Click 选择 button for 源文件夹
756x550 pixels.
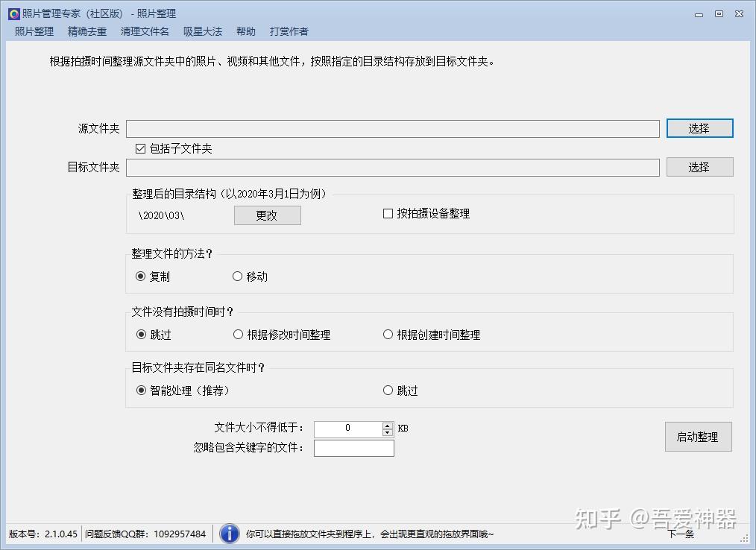[x=699, y=128]
